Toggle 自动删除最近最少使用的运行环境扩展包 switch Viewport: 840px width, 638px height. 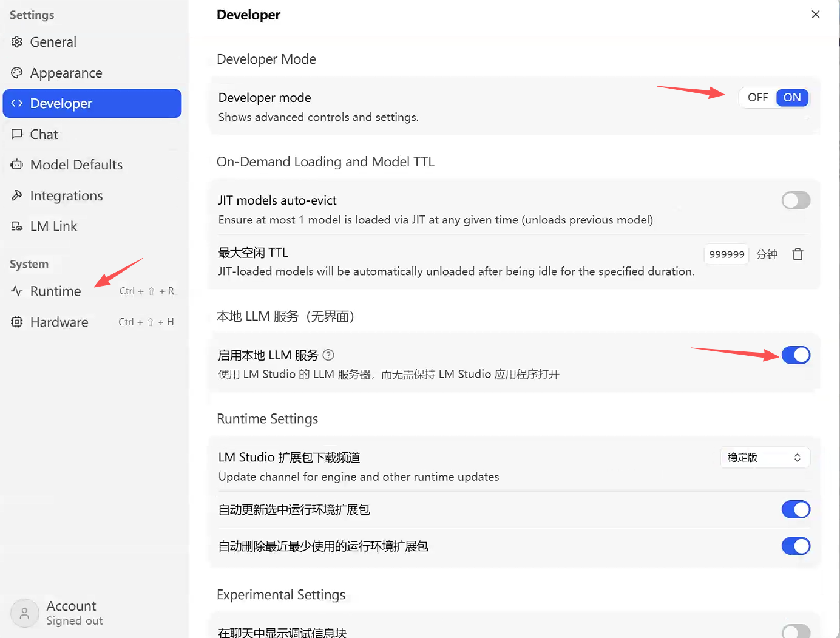pyautogui.click(x=796, y=546)
